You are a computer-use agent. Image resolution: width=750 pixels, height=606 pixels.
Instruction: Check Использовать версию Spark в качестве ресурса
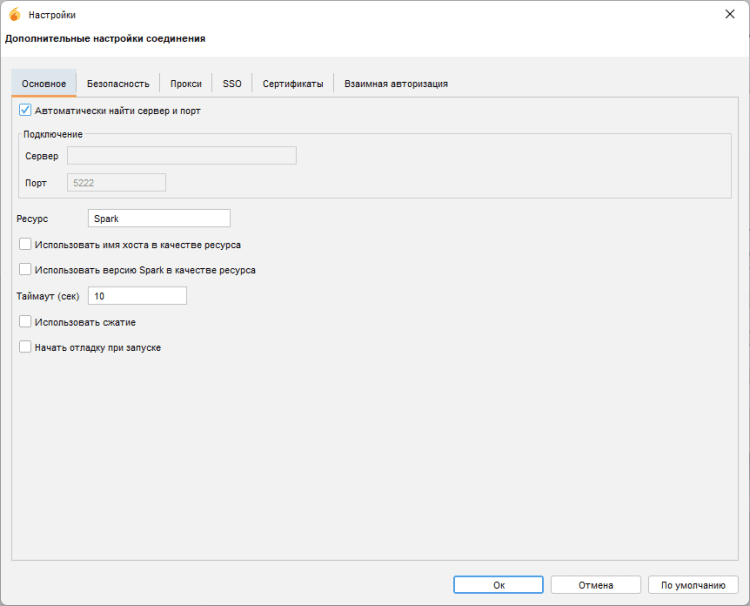point(26,269)
